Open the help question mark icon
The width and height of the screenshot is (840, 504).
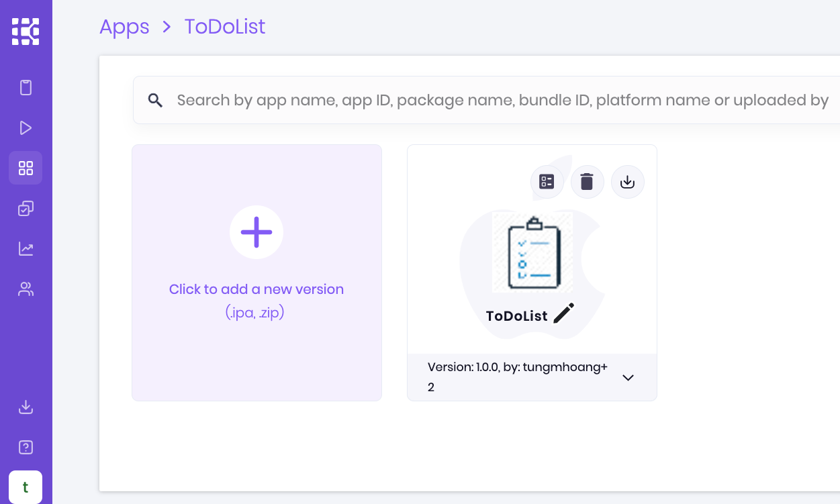[26, 447]
